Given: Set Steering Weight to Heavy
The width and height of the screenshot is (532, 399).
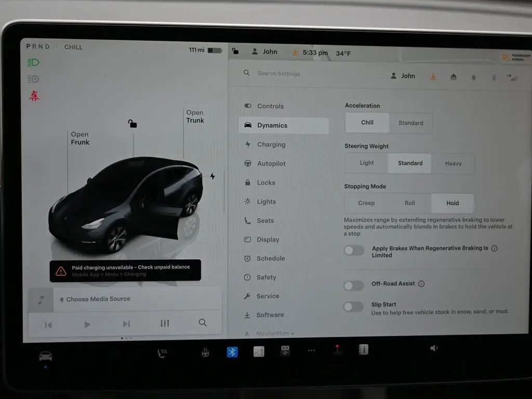Looking at the screenshot, I should point(453,164).
